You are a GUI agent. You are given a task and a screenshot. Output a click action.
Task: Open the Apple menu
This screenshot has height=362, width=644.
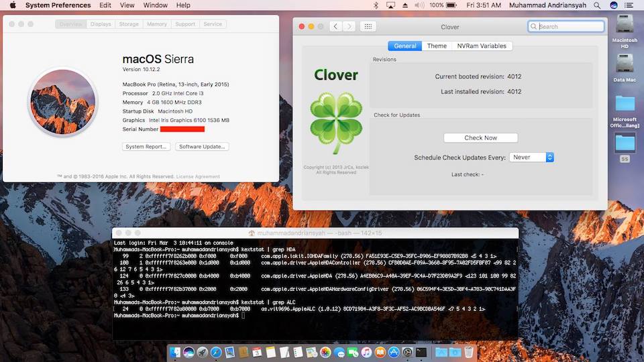pyautogui.click(x=13, y=5)
